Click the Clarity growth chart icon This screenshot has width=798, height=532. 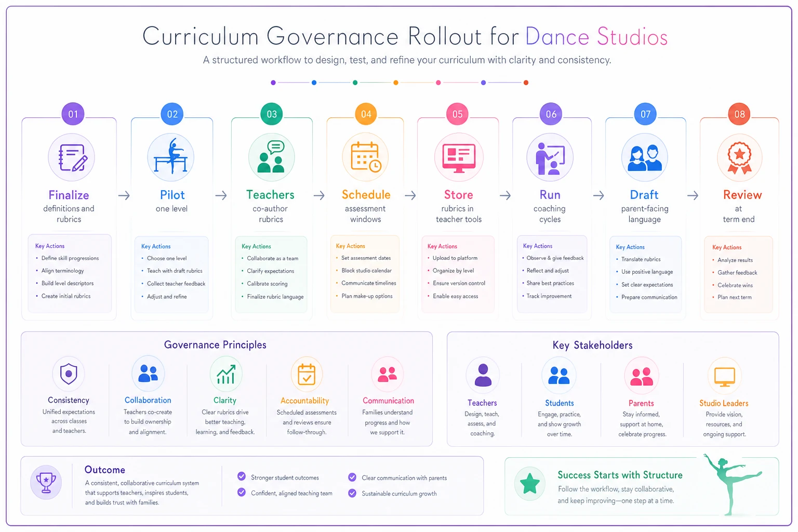(x=225, y=373)
